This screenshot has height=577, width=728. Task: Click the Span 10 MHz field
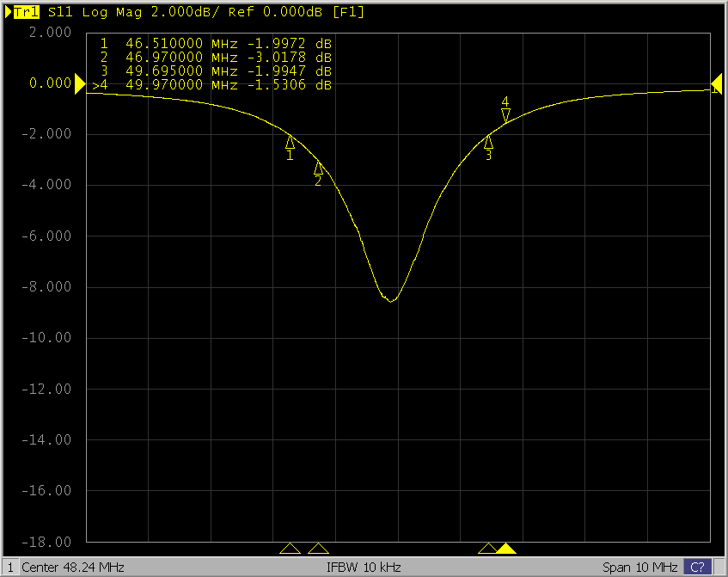click(x=639, y=568)
